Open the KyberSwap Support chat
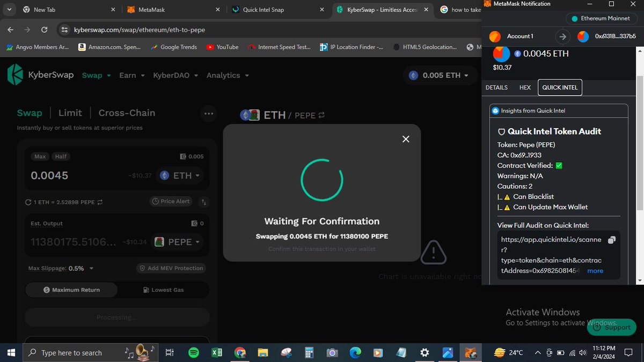Screen dimensions: 644x362 coord(611,327)
